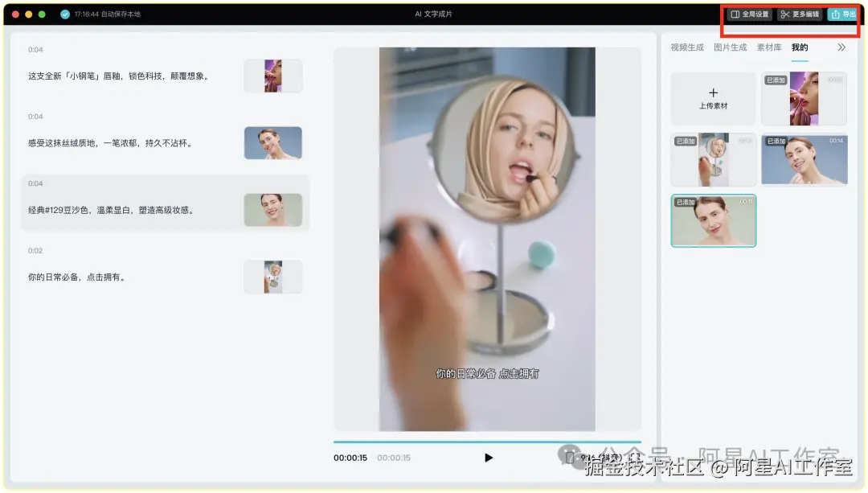Viewport: 868px width, 493px height.
Task: Open 更多编辑 more editing
Action: click(x=800, y=14)
